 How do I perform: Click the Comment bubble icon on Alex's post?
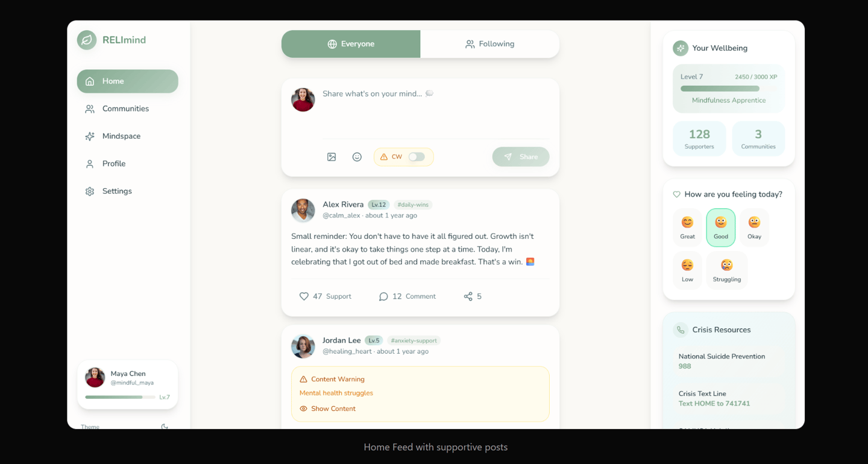tap(383, 296)
